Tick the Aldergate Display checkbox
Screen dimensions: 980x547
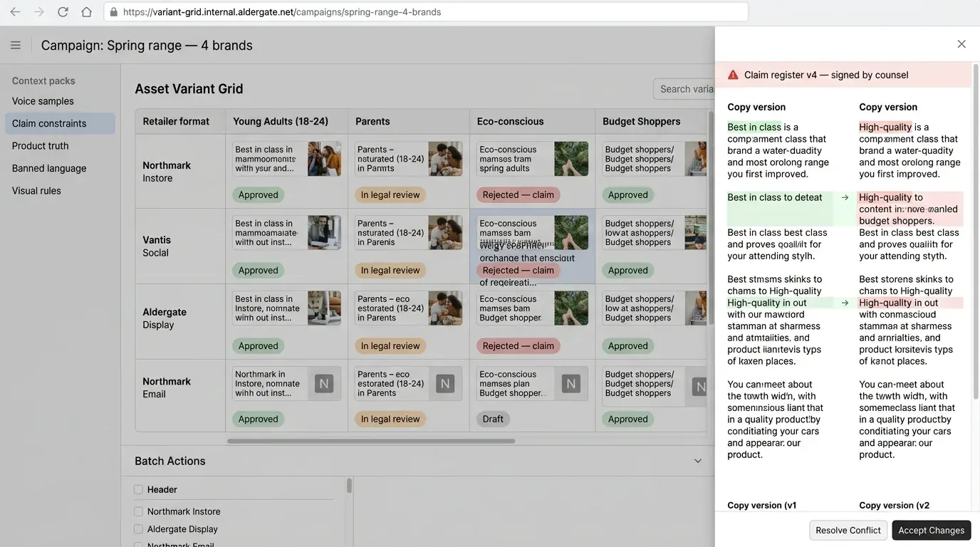coord(138,529)
